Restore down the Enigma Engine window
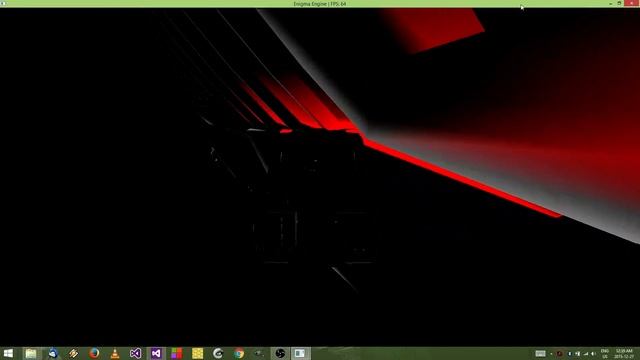Viewport: 640px width, 360px height. (619, 3)
